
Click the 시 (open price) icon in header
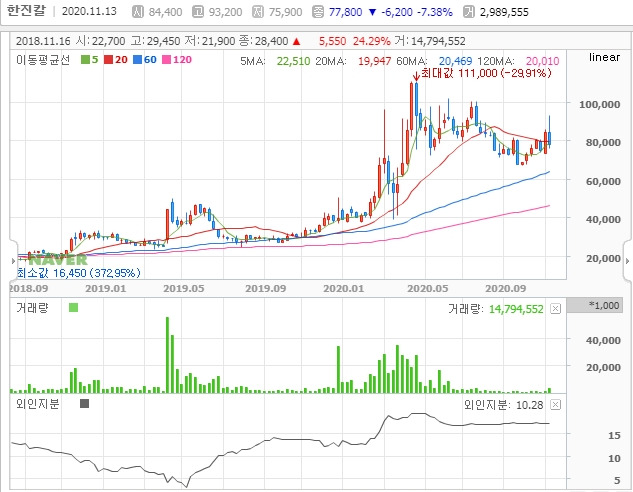tap(138, 12)
